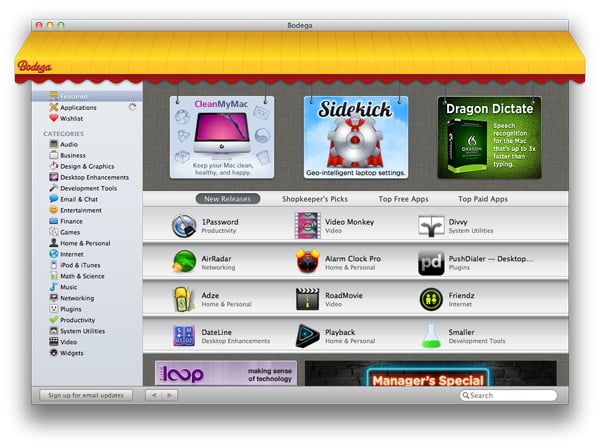
Task: Select the Friendz app icon
Action: (x=431, y=299)
